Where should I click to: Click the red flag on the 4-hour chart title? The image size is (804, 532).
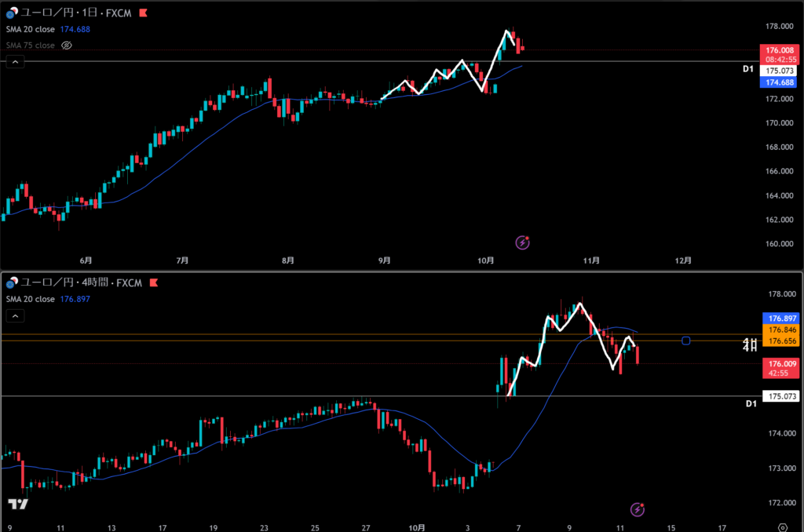(x=154, y=282)
